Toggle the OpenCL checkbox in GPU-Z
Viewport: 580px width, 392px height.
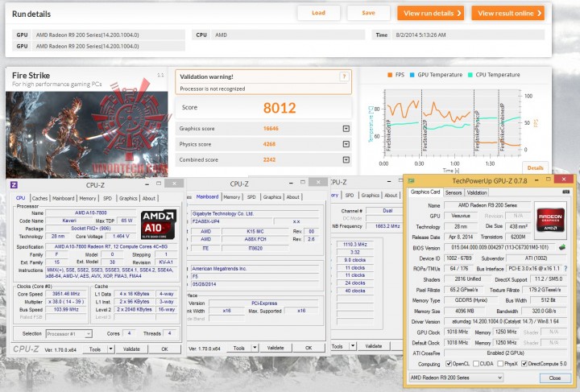(449, 364)
